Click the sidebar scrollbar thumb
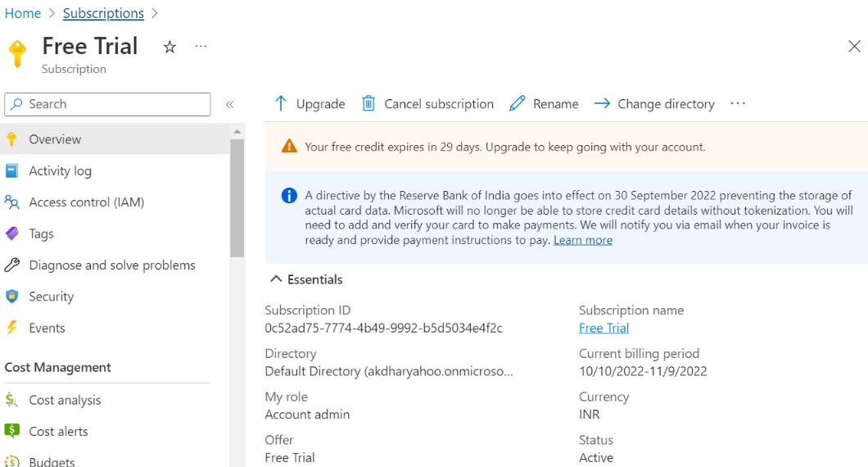 (237, 197)
